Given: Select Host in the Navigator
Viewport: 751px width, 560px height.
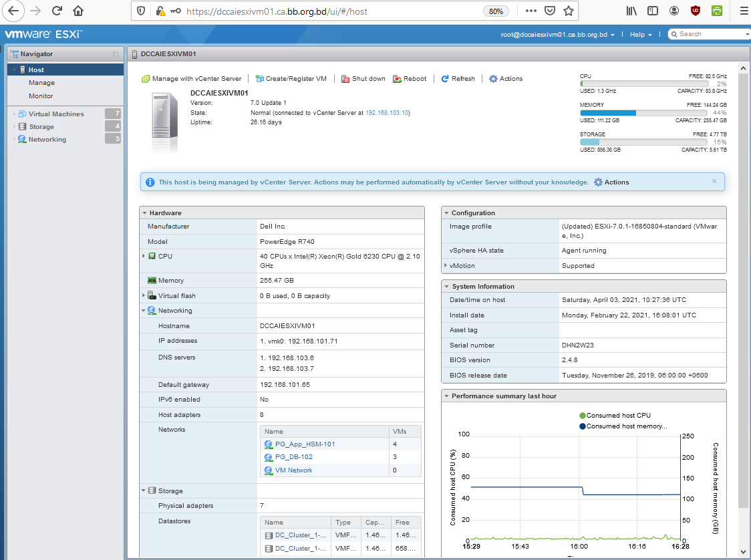Looking at the screenshot, I should pos(65,69).
